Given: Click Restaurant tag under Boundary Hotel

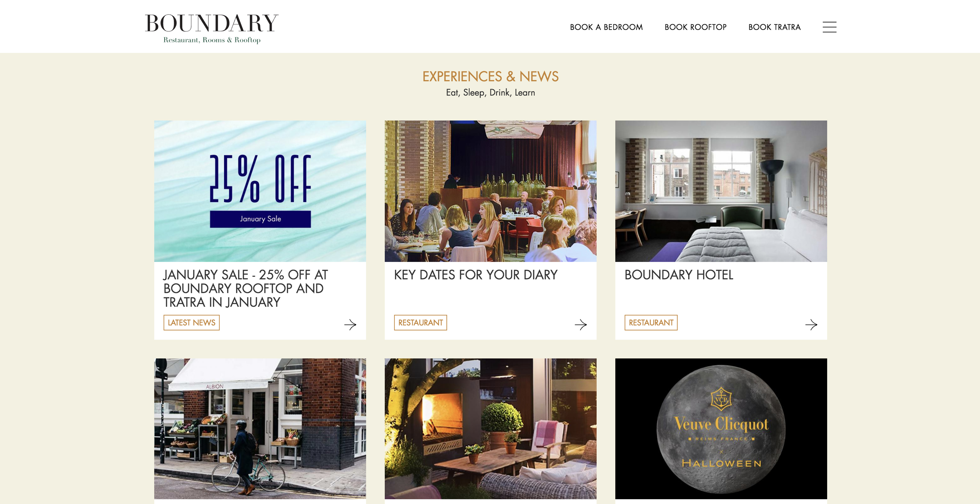Looking at the screenshot, I should click(651, 323).
